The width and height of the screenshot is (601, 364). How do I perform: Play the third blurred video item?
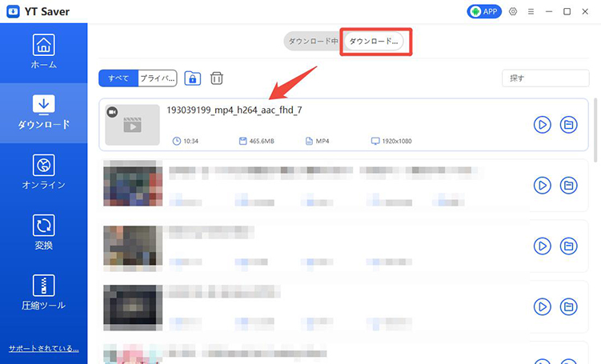543,246
